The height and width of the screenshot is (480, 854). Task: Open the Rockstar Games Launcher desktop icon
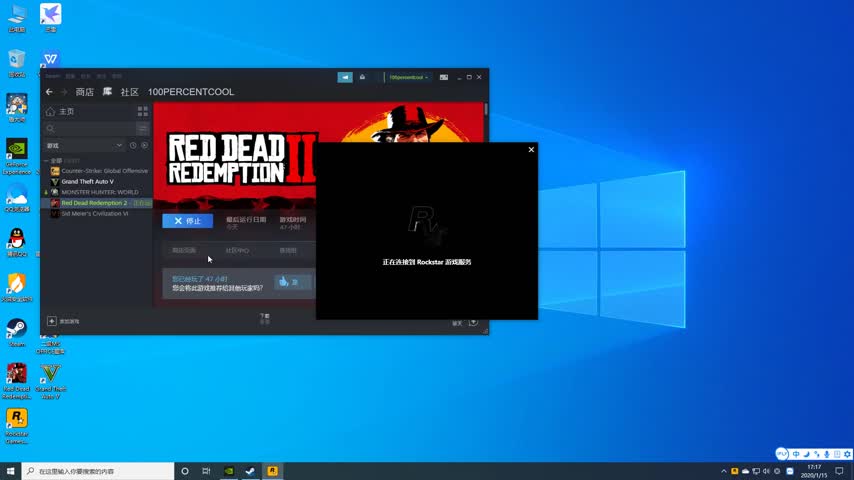point(16,426)
